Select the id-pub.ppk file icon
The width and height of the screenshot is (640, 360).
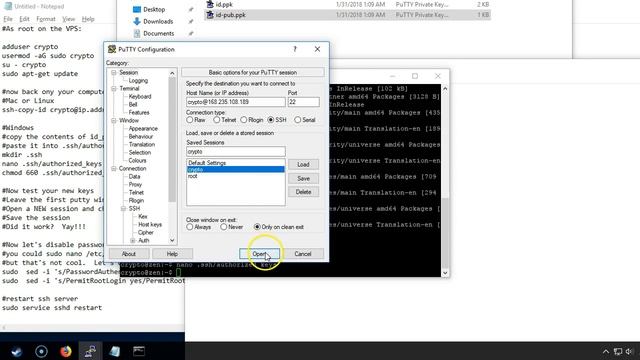coord(210,15)
